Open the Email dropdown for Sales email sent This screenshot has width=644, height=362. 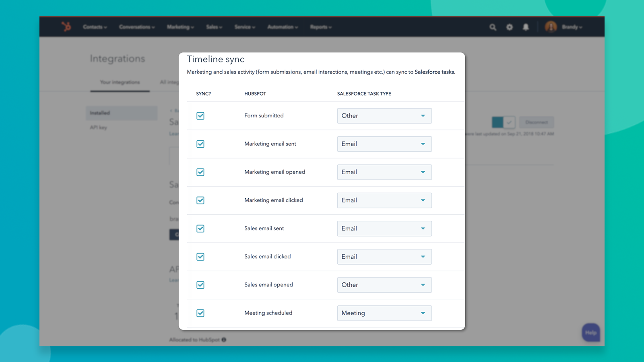coord(384,228)
